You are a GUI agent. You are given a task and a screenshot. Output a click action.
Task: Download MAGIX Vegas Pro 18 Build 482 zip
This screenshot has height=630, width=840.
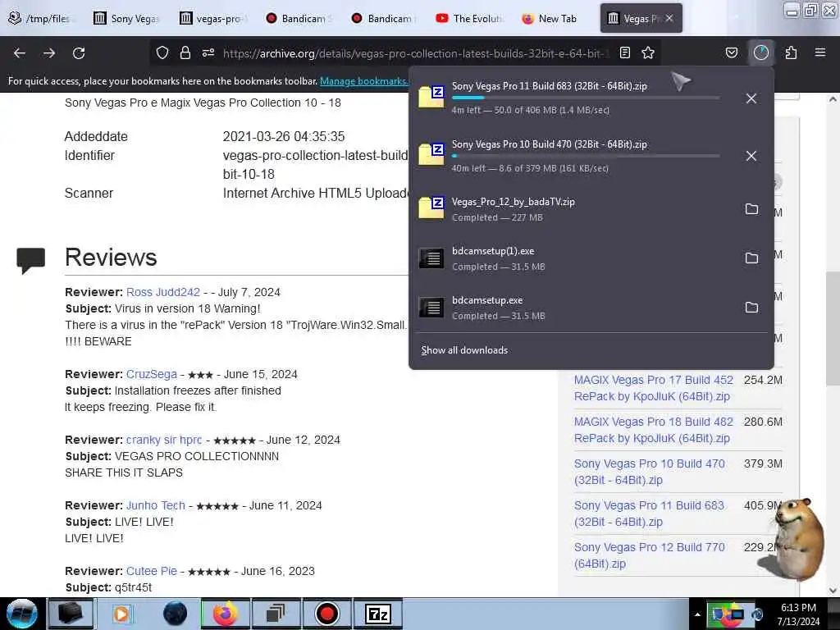point(653,430)
